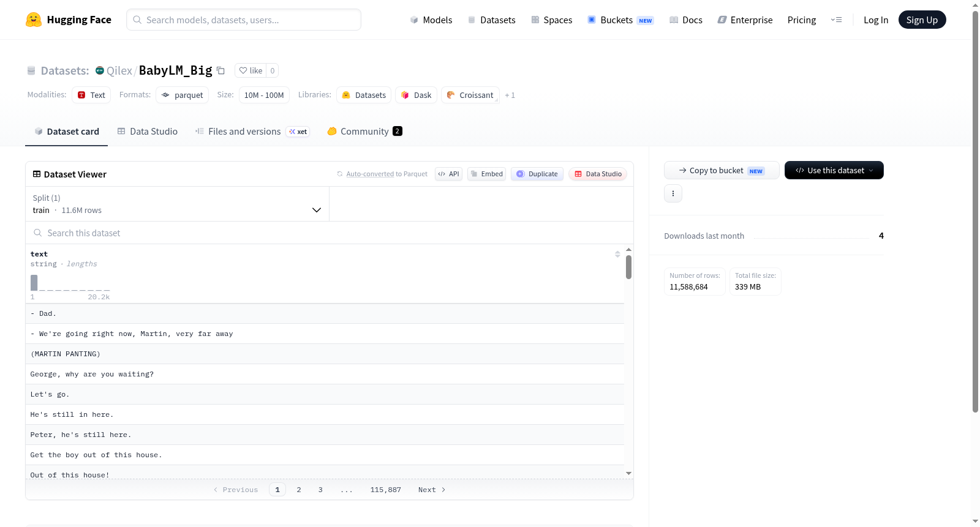
Task: Click the Croissant library tag
Action: click(470, 95)
